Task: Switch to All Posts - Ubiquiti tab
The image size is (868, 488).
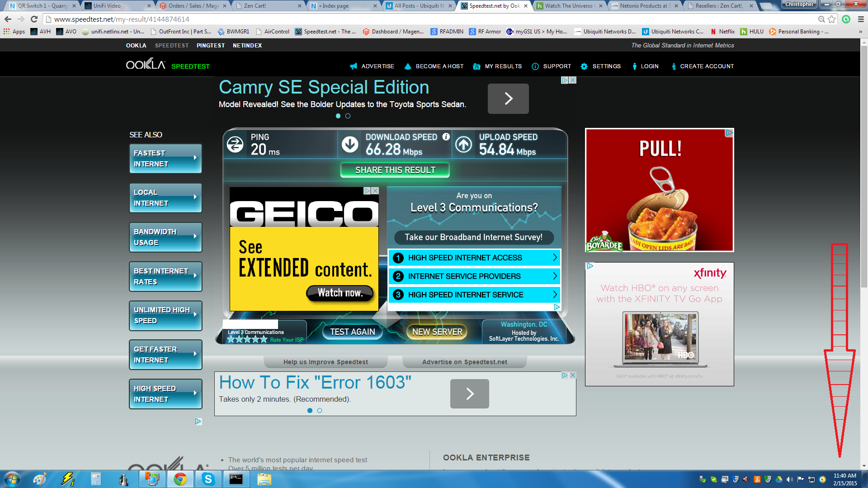Action: pyautogui.click(x=420, y=6)
